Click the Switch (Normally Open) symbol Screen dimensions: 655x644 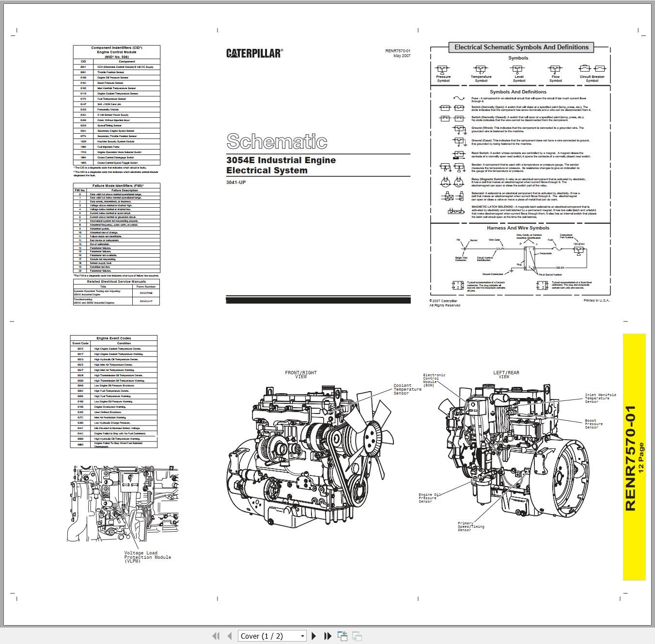coord(452,108)
